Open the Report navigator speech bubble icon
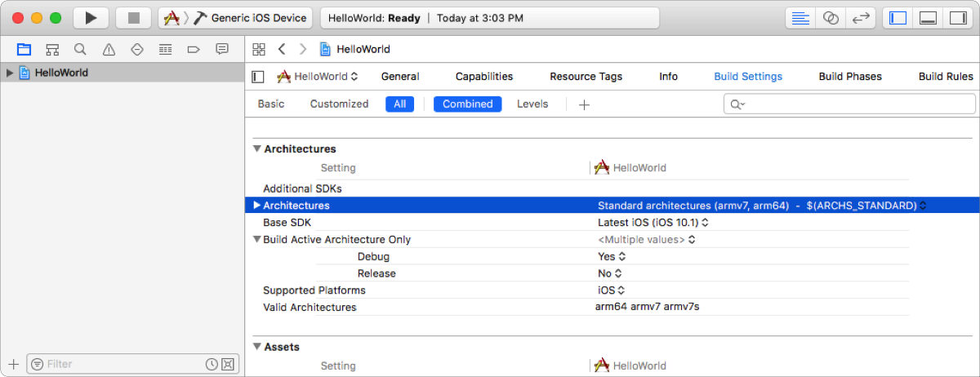The image size is (980, 377). point(221,50)
